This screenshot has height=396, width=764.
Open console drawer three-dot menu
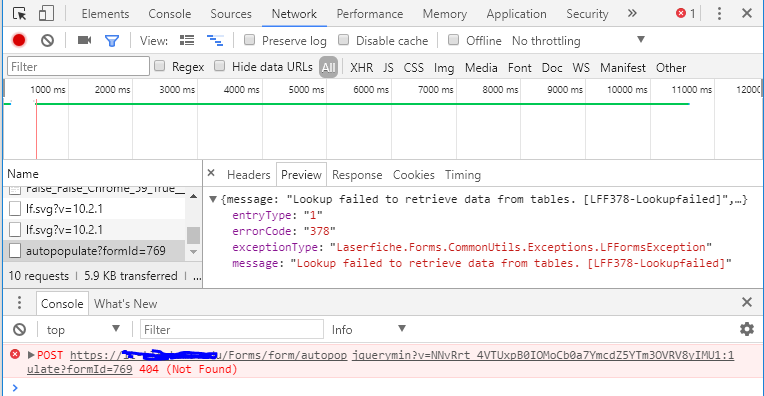point(19,303)
